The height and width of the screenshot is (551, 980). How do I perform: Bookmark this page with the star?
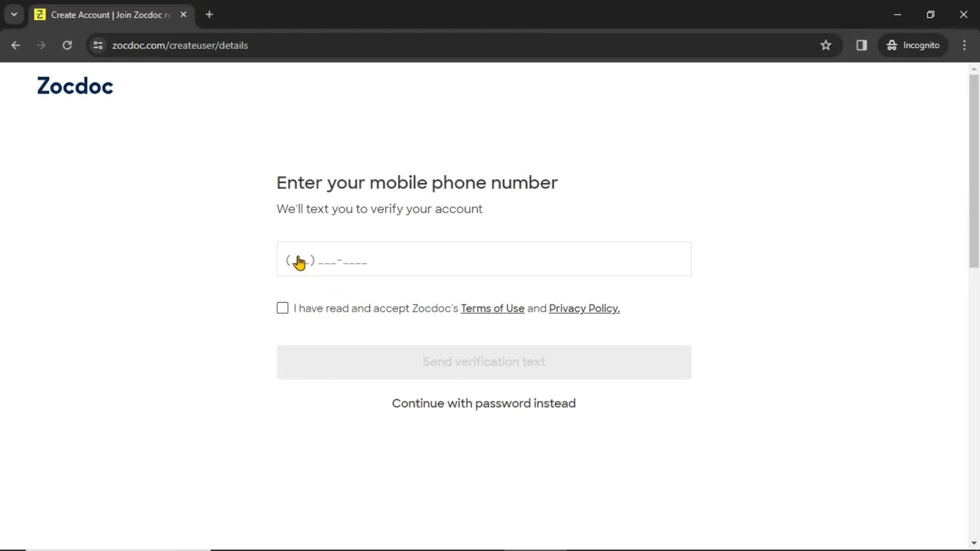826,45
